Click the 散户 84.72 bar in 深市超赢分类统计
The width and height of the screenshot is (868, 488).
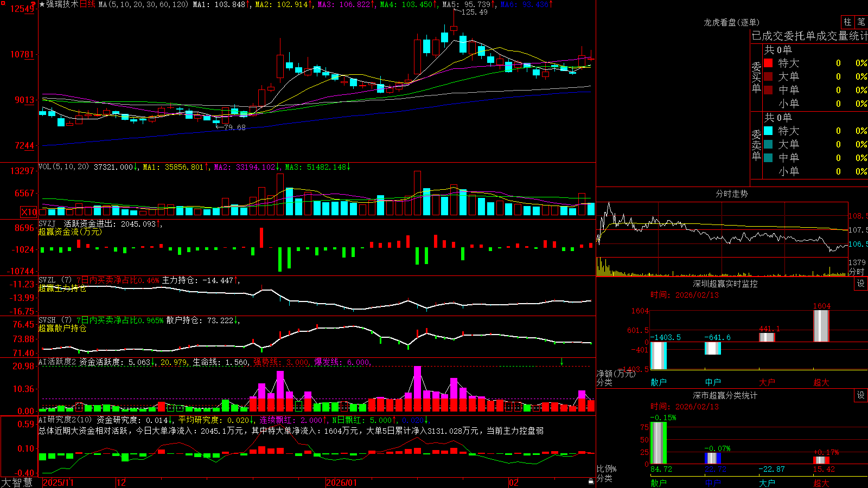coord(659,443)
